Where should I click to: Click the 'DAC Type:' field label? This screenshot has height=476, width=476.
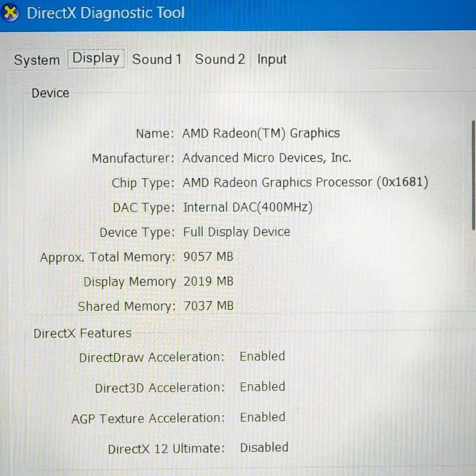(x=144, y=208)
